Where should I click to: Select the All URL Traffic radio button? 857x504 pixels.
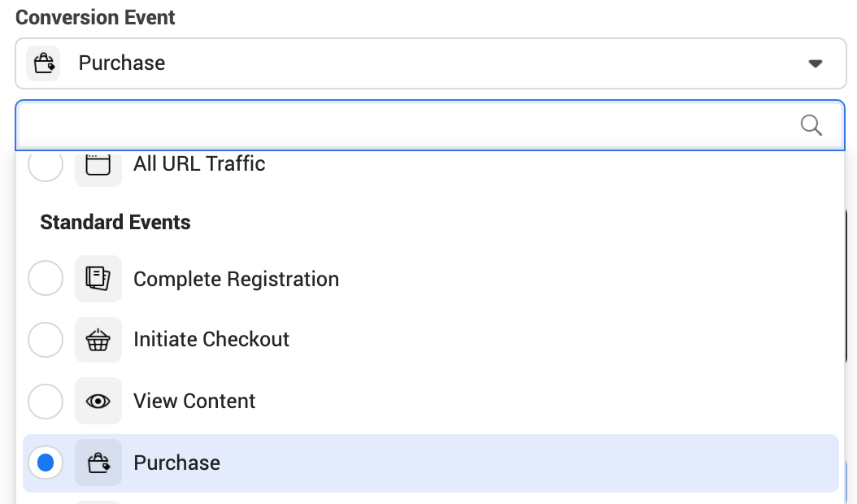tap(46, 164)
